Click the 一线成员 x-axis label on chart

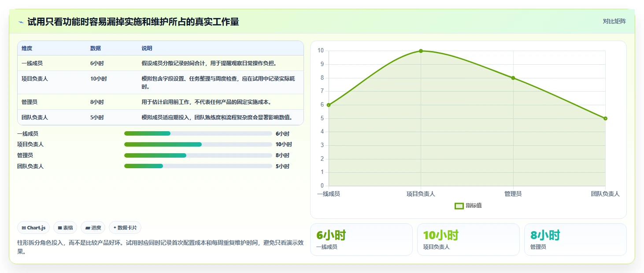[329, 194]
